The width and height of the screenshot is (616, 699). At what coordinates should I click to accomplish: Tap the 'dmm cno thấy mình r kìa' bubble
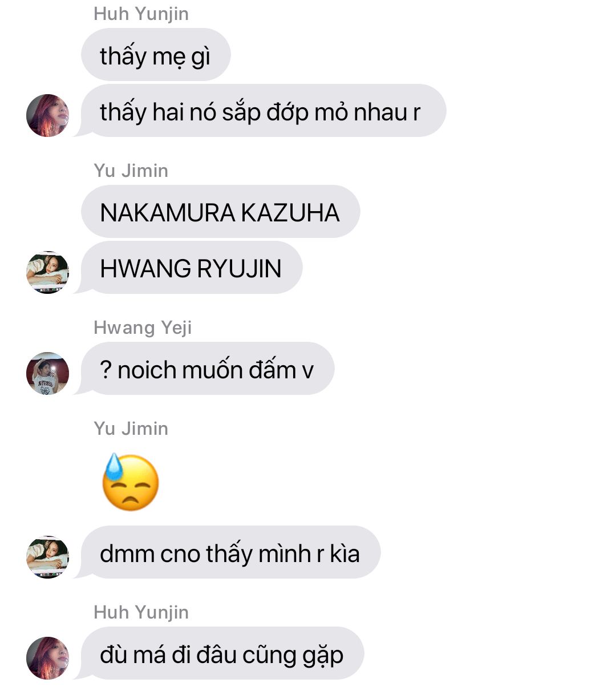point(230,552)
